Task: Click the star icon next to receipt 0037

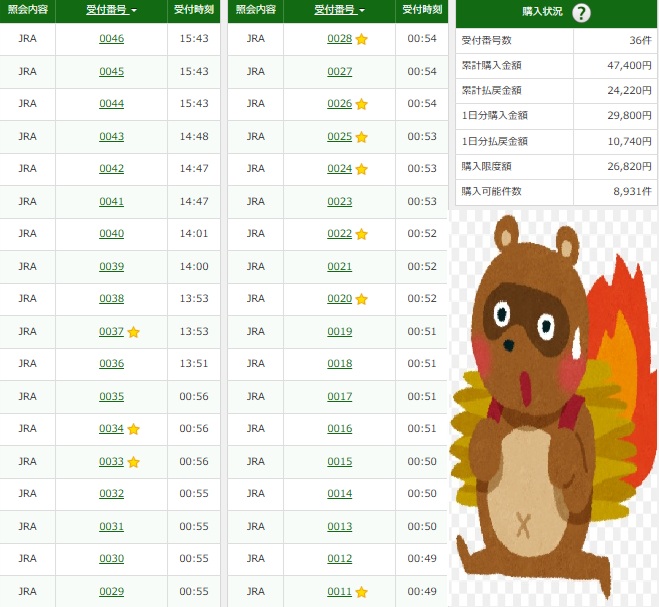Action: tap(133, 332)
